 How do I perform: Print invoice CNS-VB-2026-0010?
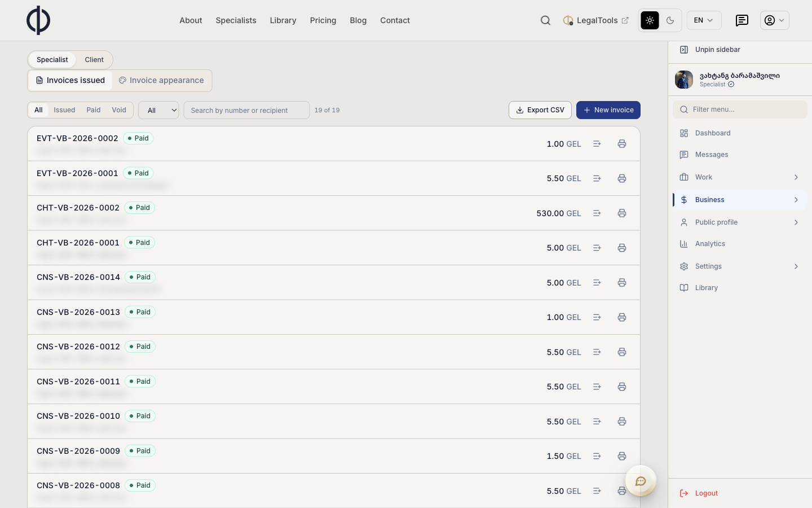622,422
